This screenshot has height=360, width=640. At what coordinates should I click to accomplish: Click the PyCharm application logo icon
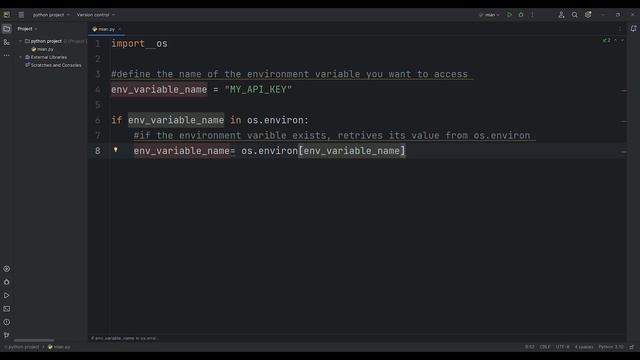7,15
